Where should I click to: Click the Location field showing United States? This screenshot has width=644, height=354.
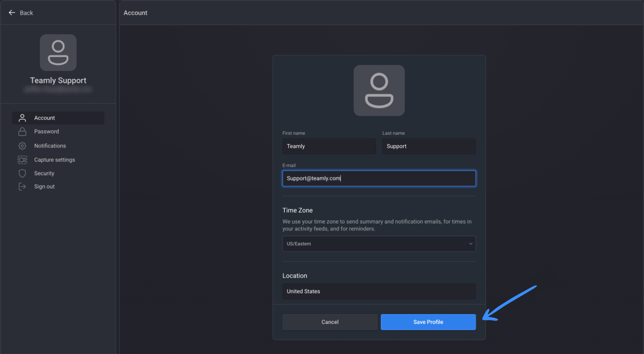coord(379,291)
